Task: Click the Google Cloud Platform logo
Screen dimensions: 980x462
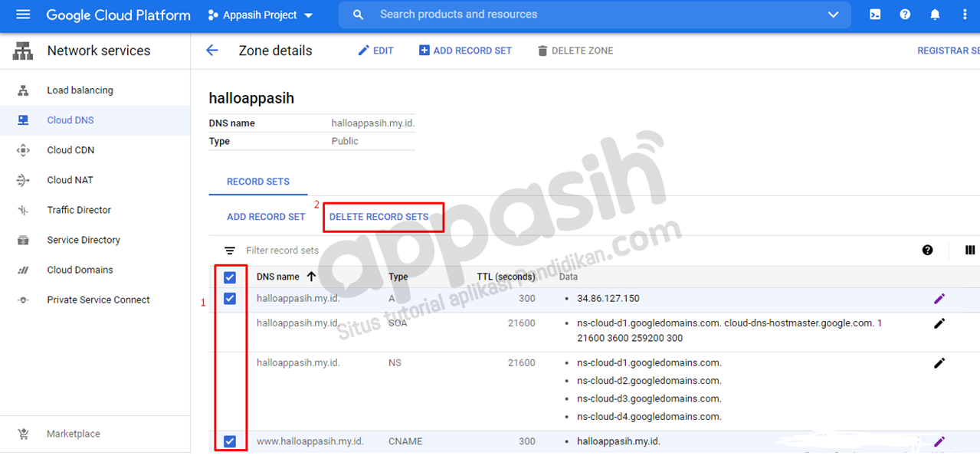Action: (118, 15)
